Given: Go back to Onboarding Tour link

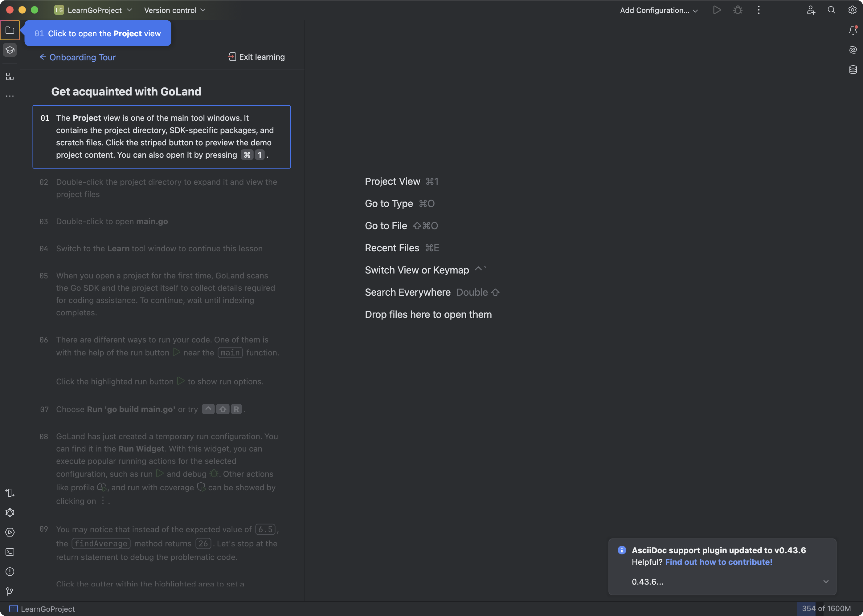Looking at the screenshot, I should 78,57.
